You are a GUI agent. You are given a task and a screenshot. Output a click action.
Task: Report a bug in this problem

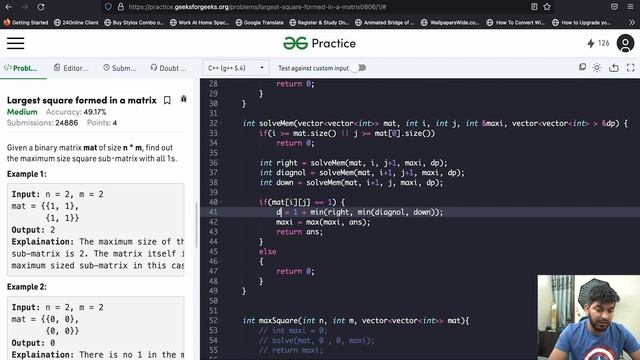184,99
